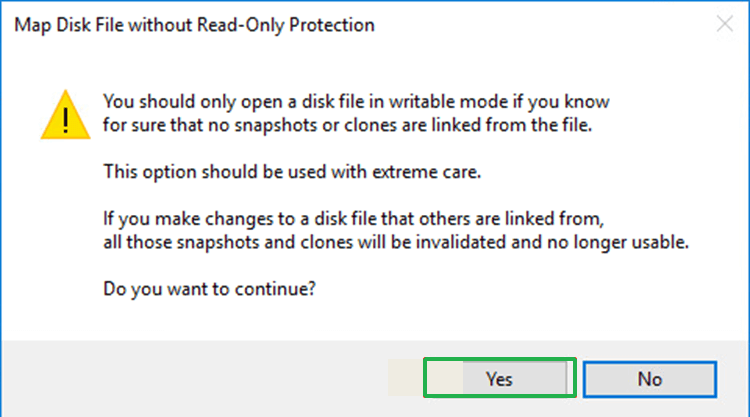This screenshot has height=417, width=750.
Task: Click the words 'extreme care' in the warning
Action: pos(426,172)
